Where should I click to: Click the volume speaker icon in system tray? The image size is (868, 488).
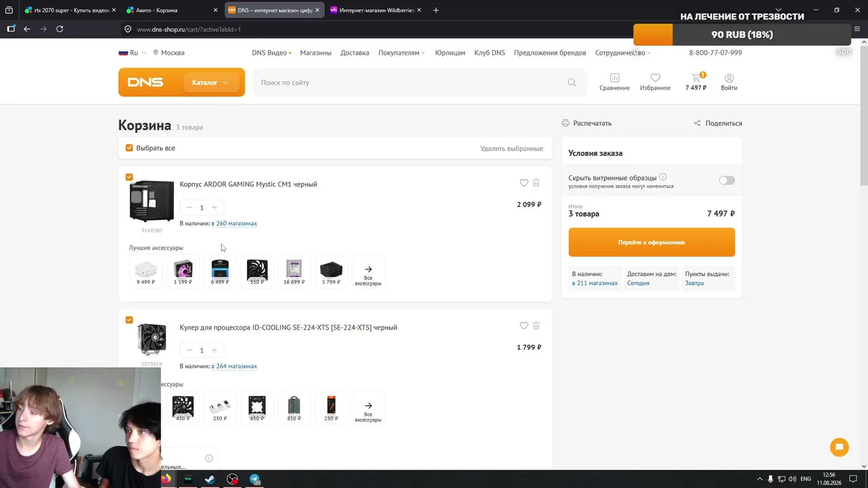[793, 479]
